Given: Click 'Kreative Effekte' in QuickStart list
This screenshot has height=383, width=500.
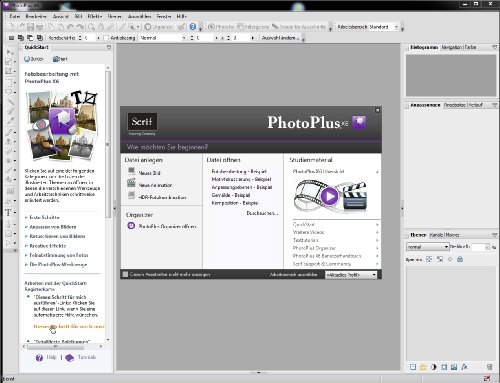Looking at the screenshot, I should (x=48, y=246).
